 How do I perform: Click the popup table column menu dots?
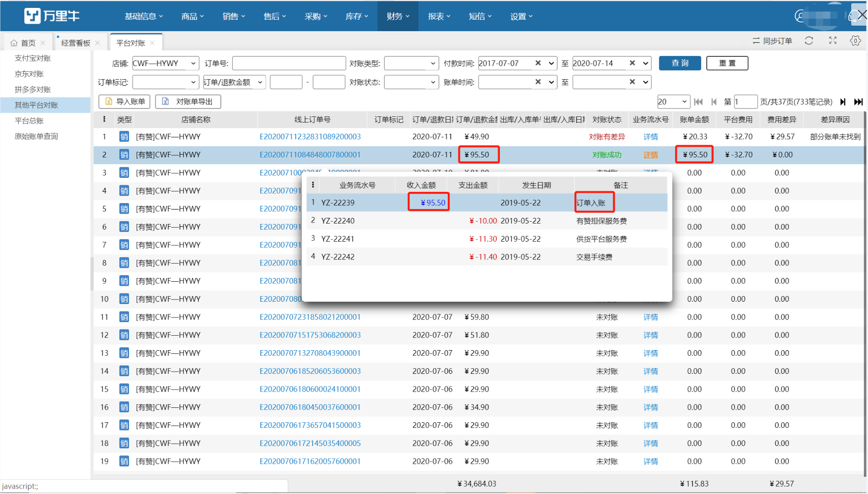[x=313, y=185]
